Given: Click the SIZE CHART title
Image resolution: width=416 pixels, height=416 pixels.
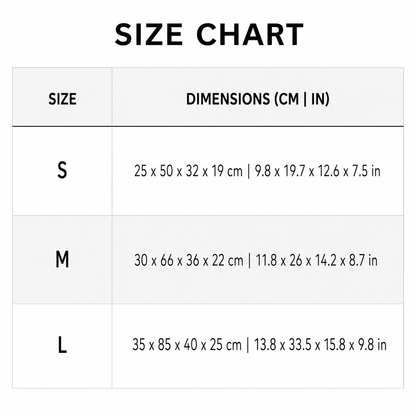Looking at the screenshot, I should [209, 34].
